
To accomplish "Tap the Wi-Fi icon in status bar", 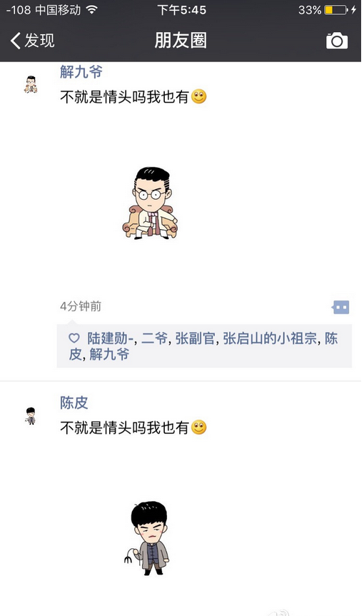I will (x=92, y=10).
